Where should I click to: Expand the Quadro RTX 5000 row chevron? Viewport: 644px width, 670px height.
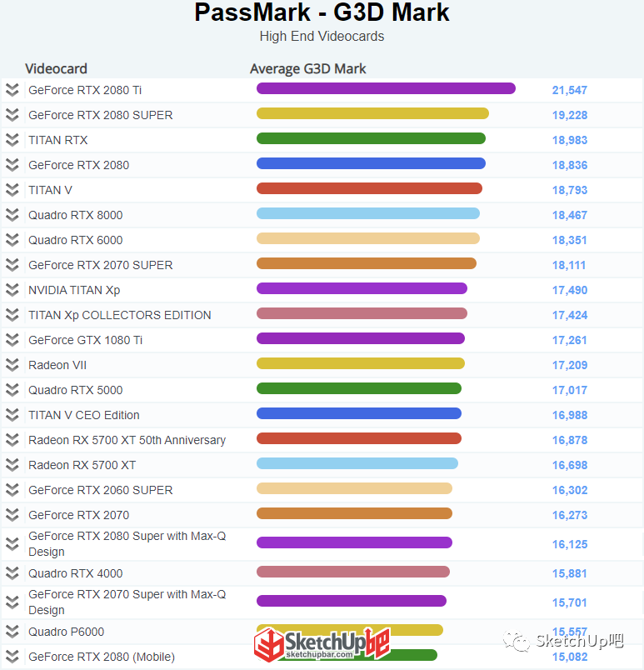click(12, 390)
